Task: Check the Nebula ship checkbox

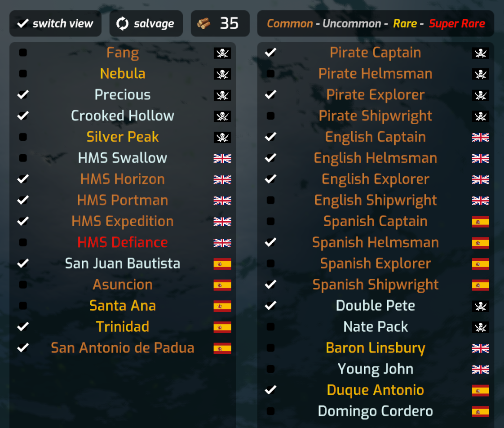Action: tap(23, 74)
